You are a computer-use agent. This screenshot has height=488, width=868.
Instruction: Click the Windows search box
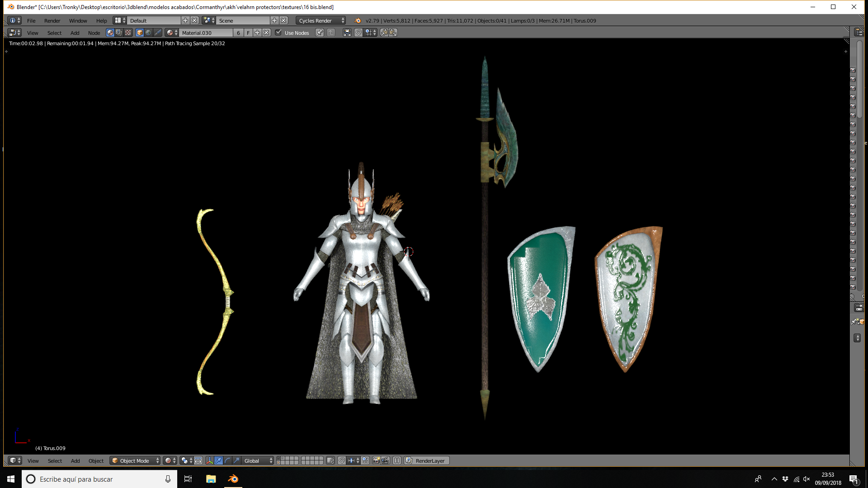(x=99, y=479)
